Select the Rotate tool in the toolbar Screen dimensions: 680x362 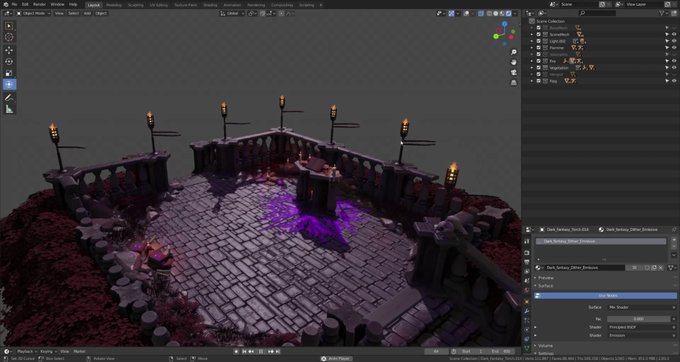(9, 62)
